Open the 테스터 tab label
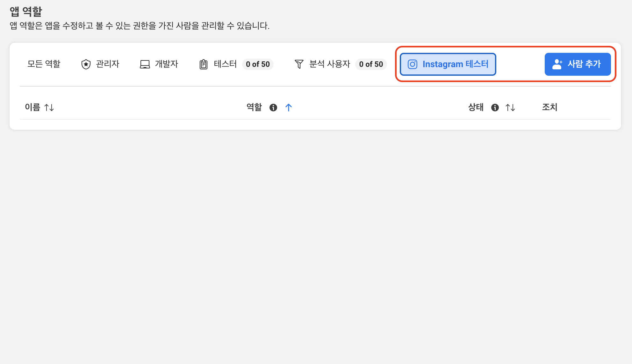 pyautogui.click(x=225, y=64)
